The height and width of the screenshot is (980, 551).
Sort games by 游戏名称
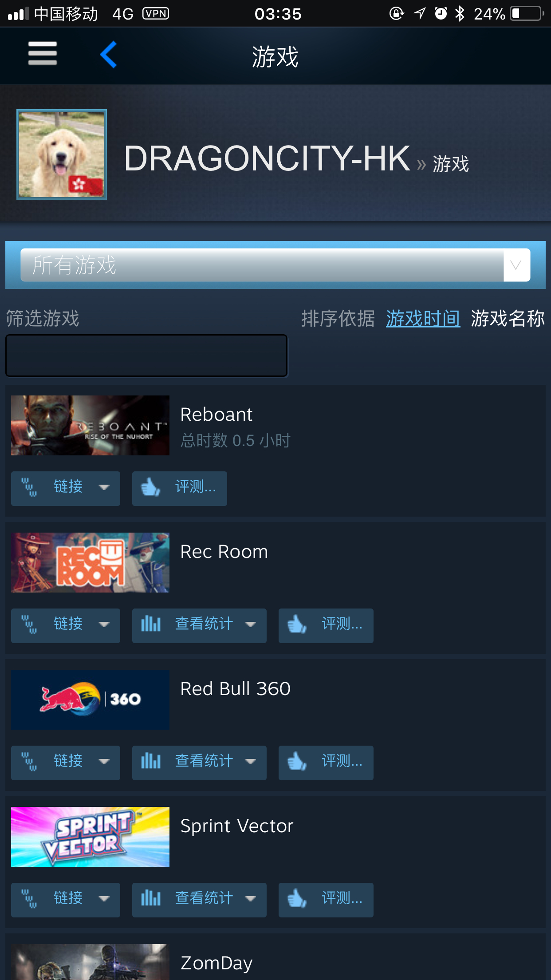(508, 318)
